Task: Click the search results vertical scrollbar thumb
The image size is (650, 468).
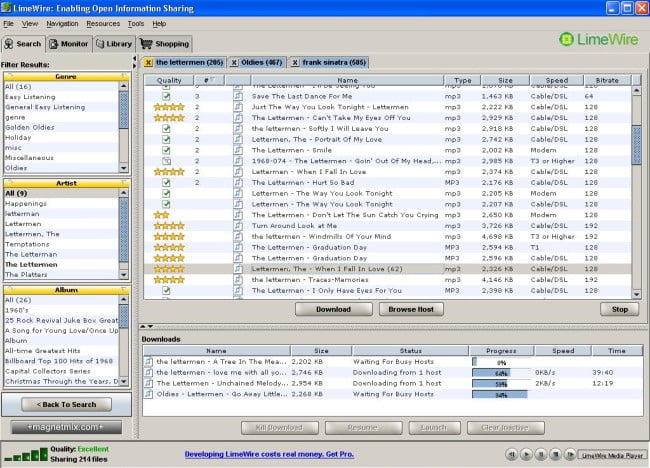Action: tap(637, 145)
